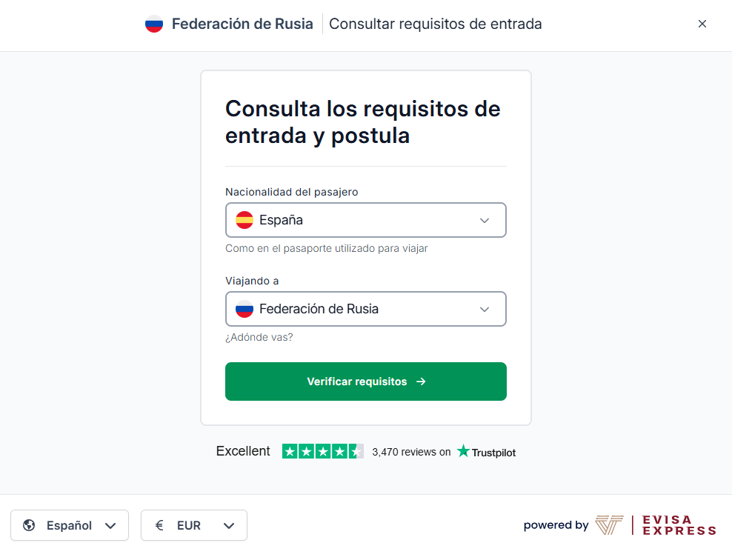
Task: Click the chevron on the España selector
Action: [x=485, y=220]
